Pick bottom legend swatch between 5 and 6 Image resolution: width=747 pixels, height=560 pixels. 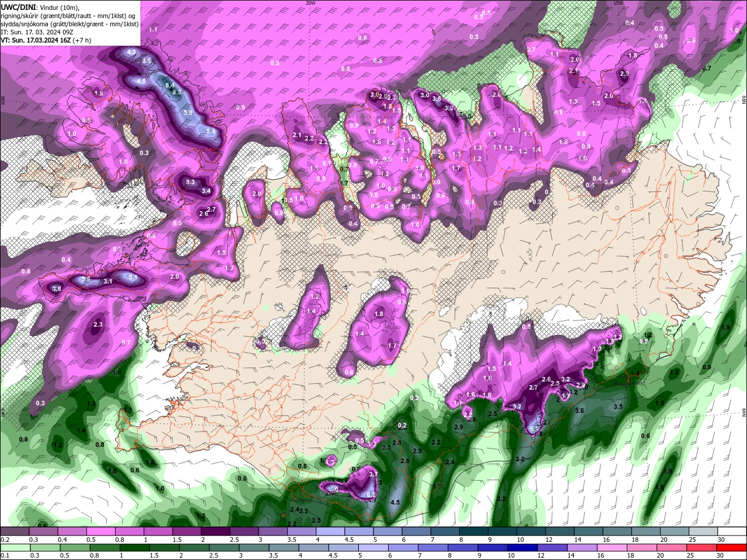(x=373, y=548)
